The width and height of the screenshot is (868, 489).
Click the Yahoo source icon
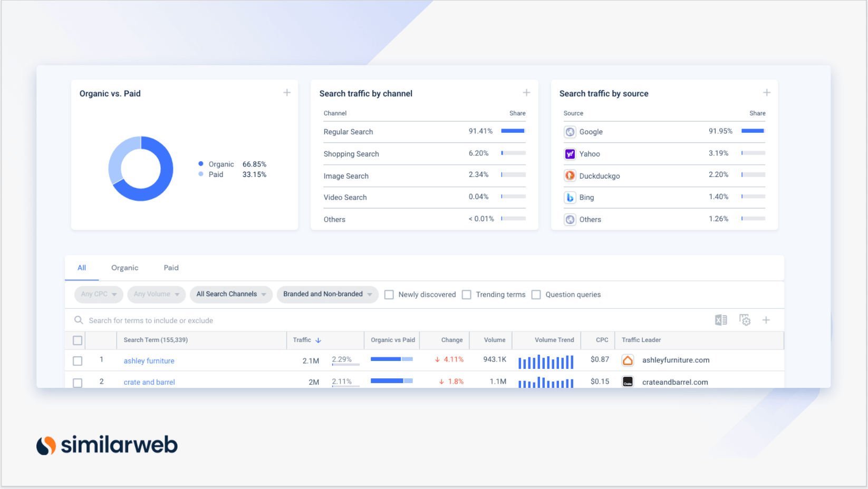coord(570,153)
